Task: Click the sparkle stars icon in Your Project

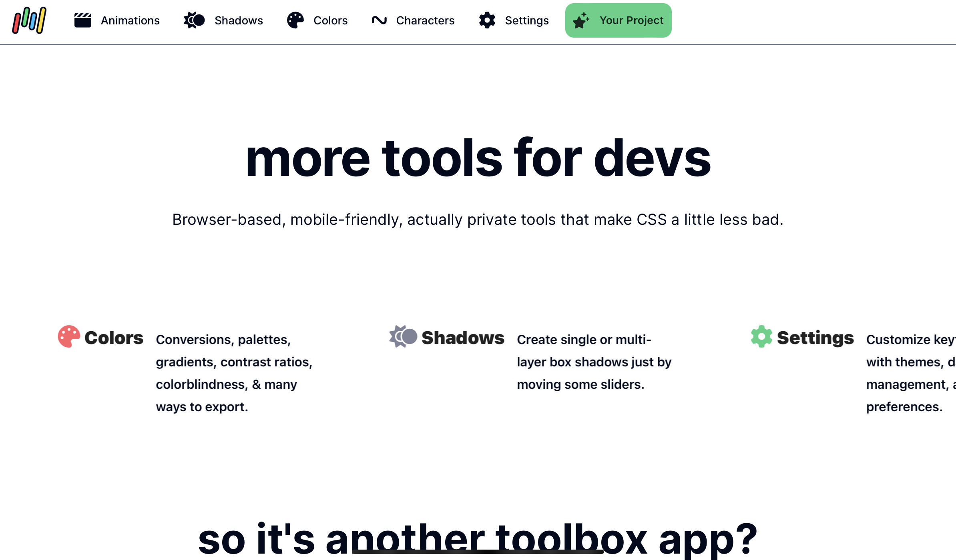Action: (x=581, y=20)
